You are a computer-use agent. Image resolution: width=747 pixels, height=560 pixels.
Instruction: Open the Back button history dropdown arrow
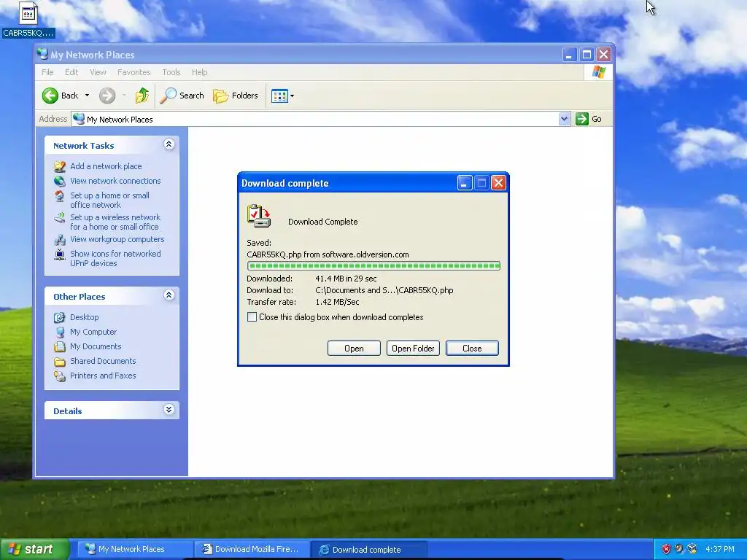(x=88, y=96)
